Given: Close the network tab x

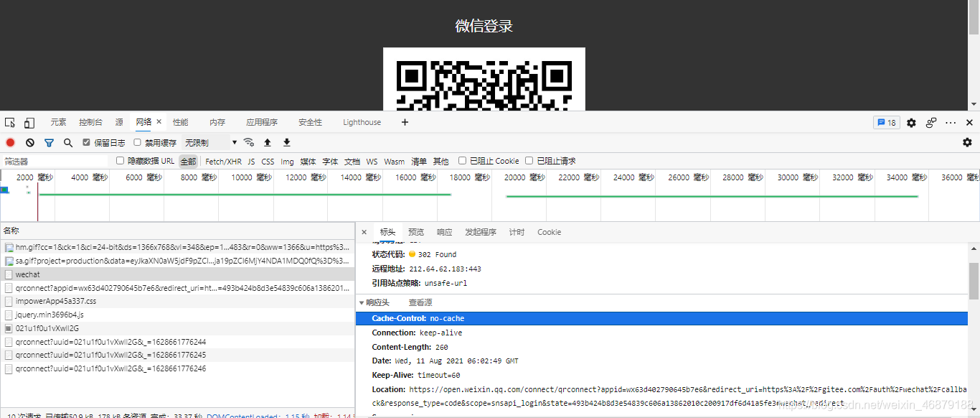Looking at the screenshot, I should point(159,122).
